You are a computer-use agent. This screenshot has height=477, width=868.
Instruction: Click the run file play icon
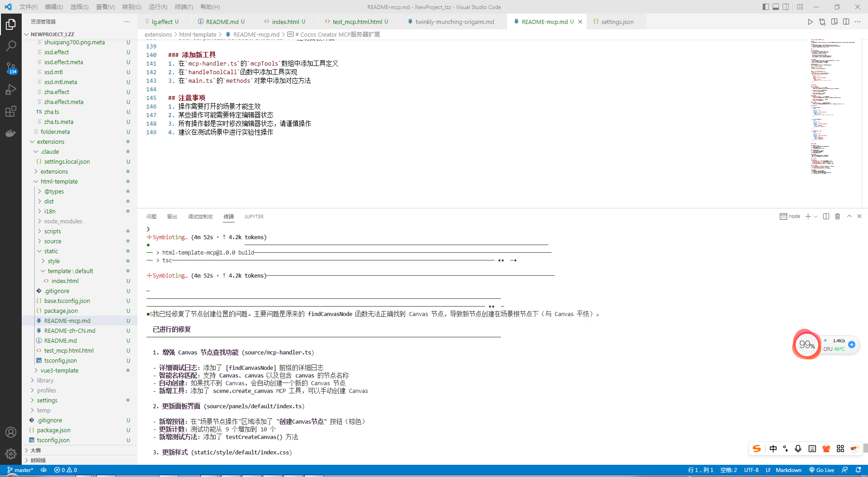[x=810, y=22]
